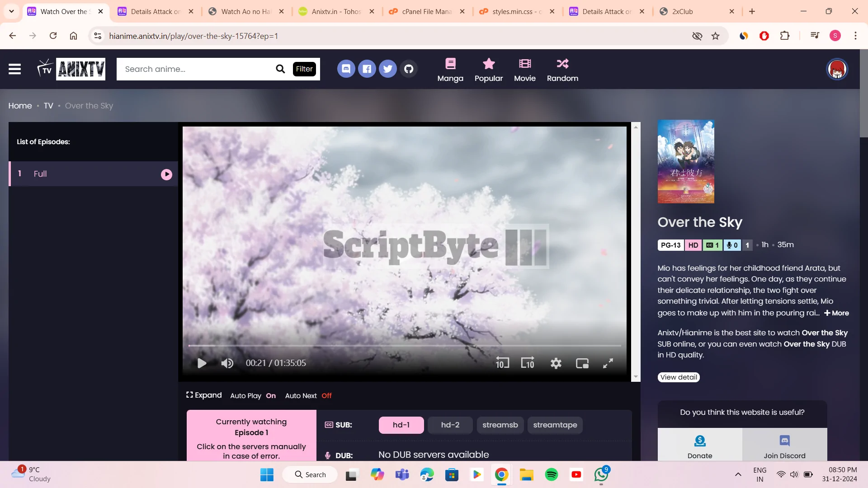Skip forward 10 seconds in player

click(x=528, y=363)
